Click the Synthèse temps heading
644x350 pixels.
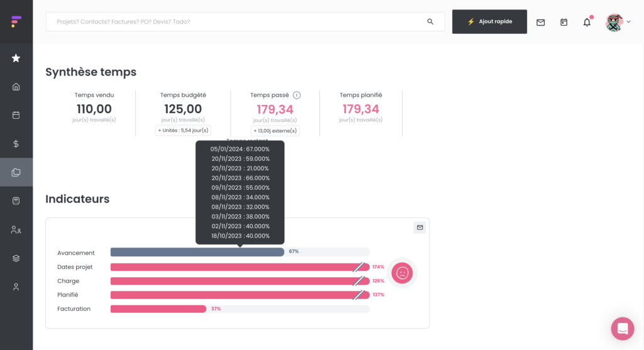91,72
